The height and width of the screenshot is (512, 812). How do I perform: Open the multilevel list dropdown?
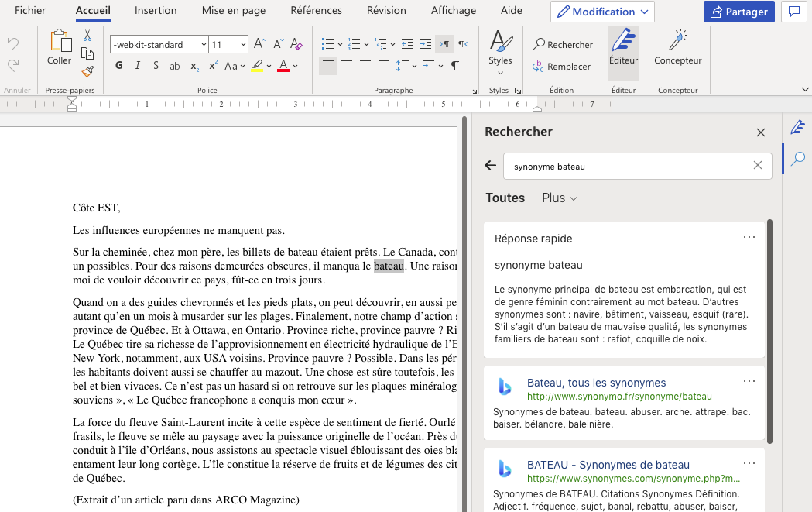pyautogui.click(x=392, y=45)
